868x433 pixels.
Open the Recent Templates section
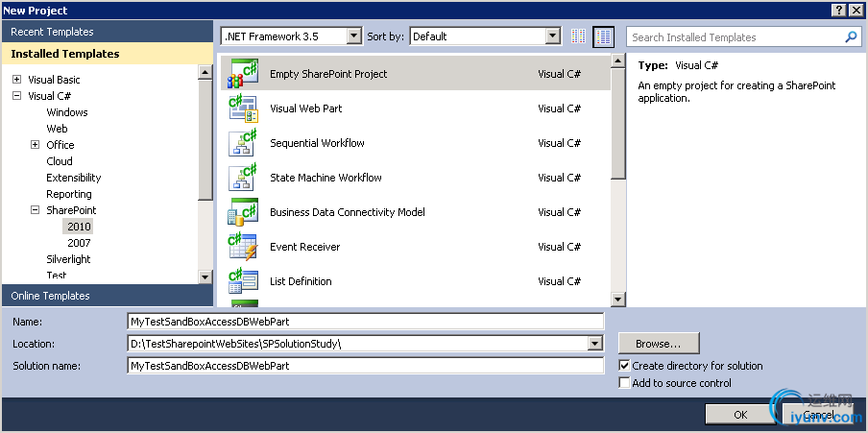(x=108, y=32)
